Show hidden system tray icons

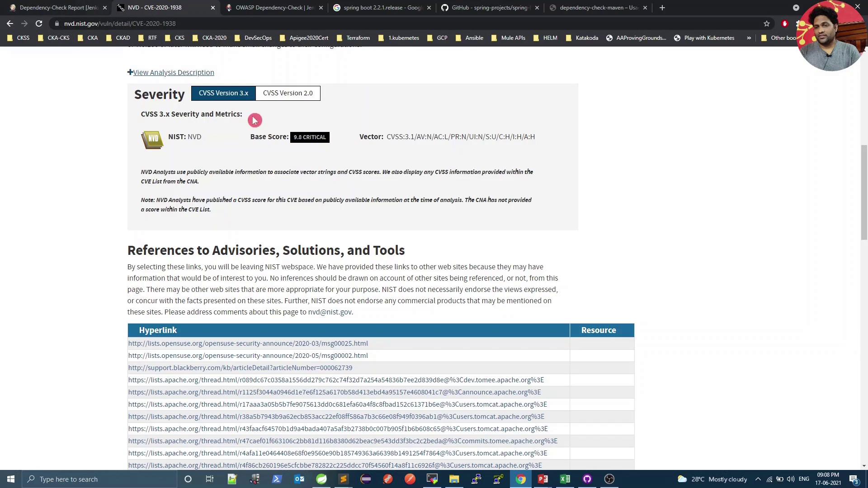(x=758, y=479)
